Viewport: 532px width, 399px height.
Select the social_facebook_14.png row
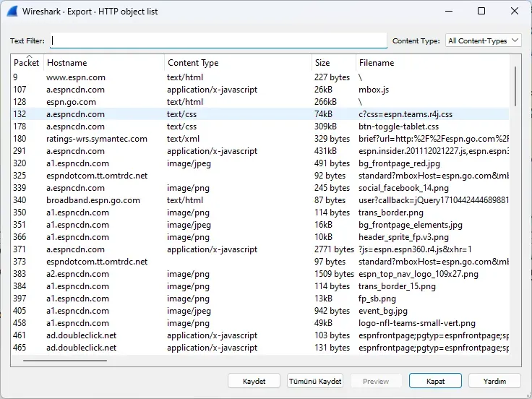tap(260, 188)
